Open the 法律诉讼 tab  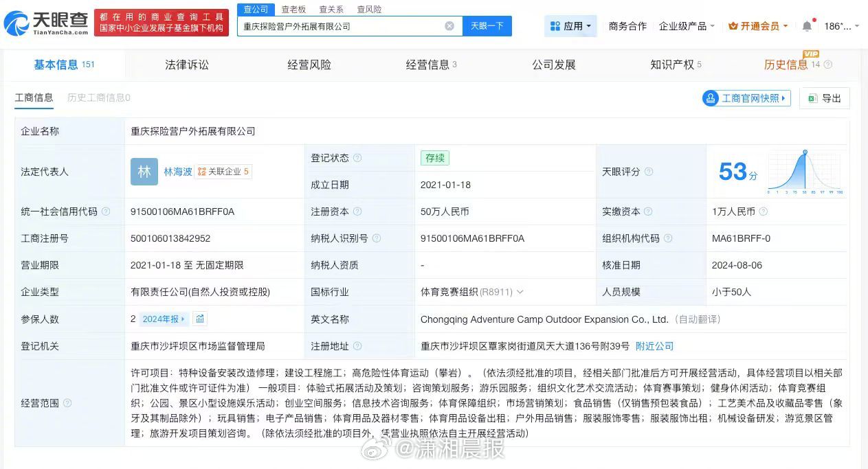(186, 65)
